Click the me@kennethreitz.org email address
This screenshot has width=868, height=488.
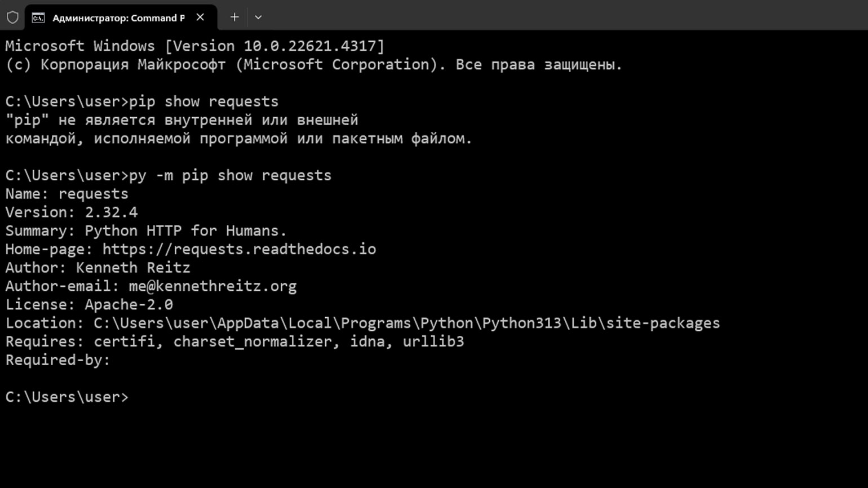click(x=212, y=286)
